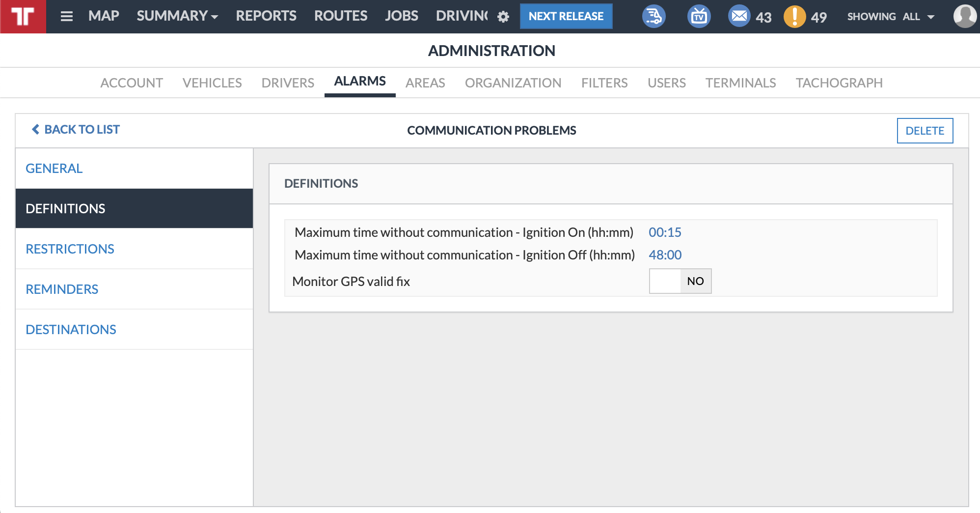The width and height of the screenshot is (980, 513).
Task: Open the orange alerts exclamation icon
Action: (x=794, y=16)
